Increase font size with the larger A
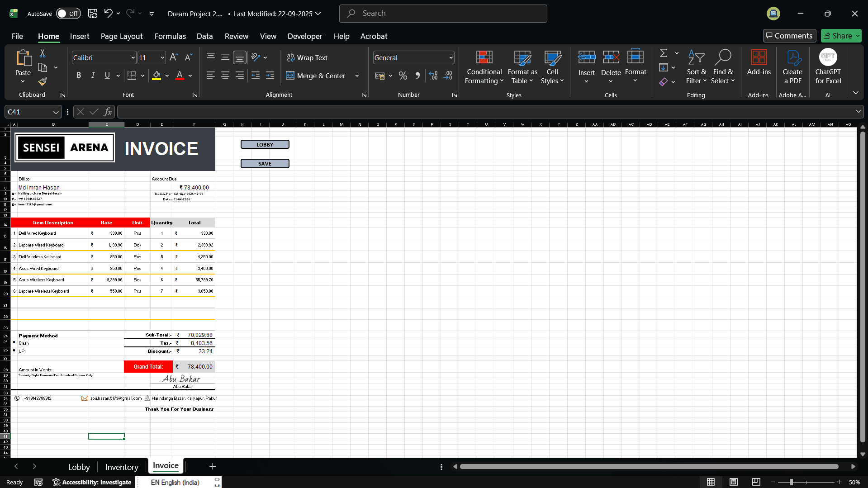Viewport: 868px width, 488px height. click(174, 57)
